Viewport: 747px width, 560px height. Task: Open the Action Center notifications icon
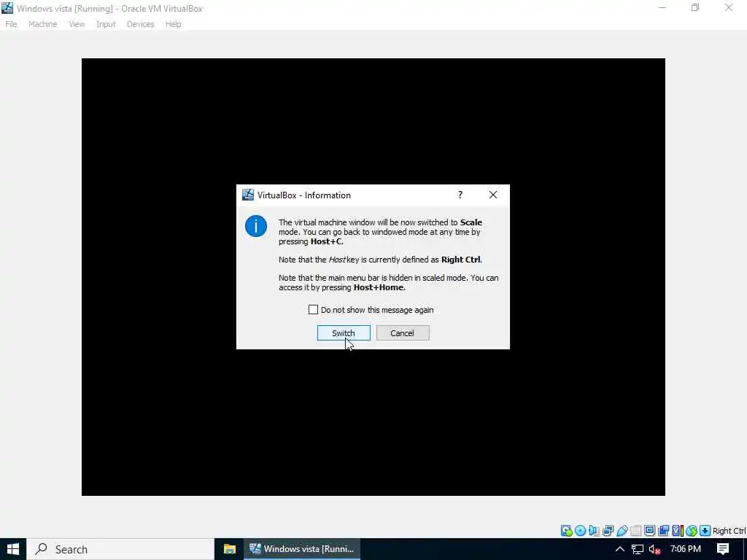pos(723,549)
